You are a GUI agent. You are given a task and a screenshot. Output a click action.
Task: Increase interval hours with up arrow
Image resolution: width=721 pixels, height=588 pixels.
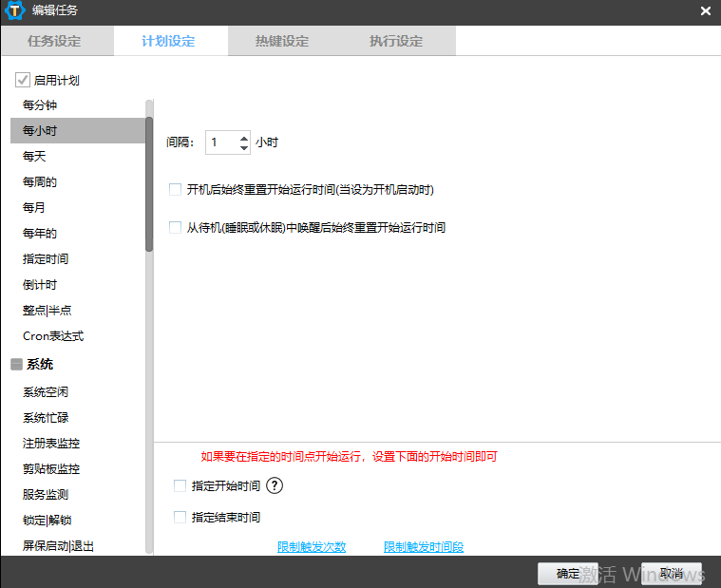pyautogui.click(x=244, y=137)
